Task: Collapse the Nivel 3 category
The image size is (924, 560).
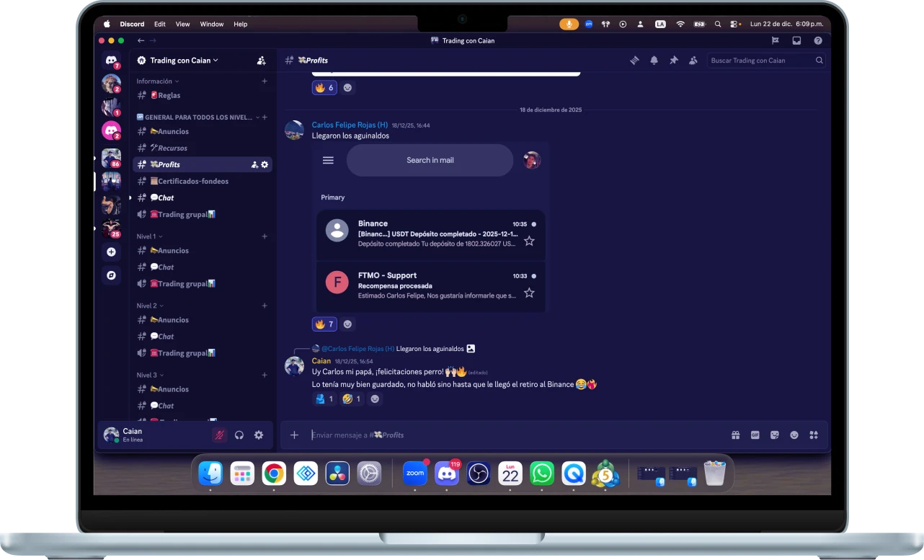Action: pyautogui.click(x=150, y=375)
